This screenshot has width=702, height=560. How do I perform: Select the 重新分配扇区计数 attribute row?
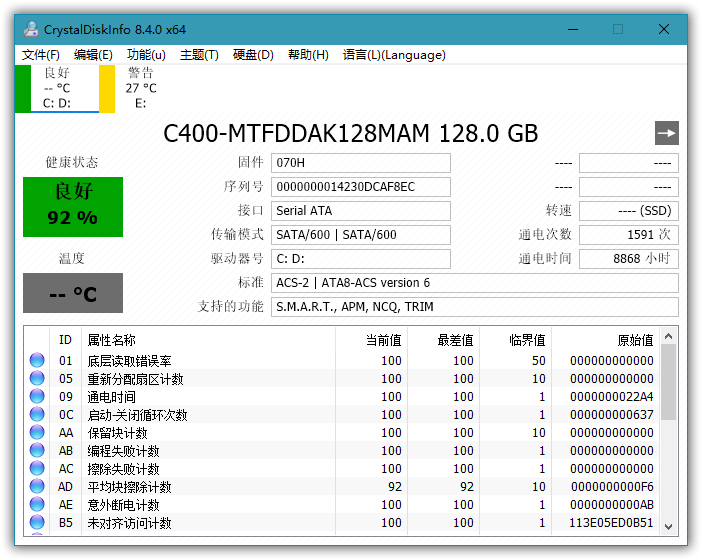[342, 379]
